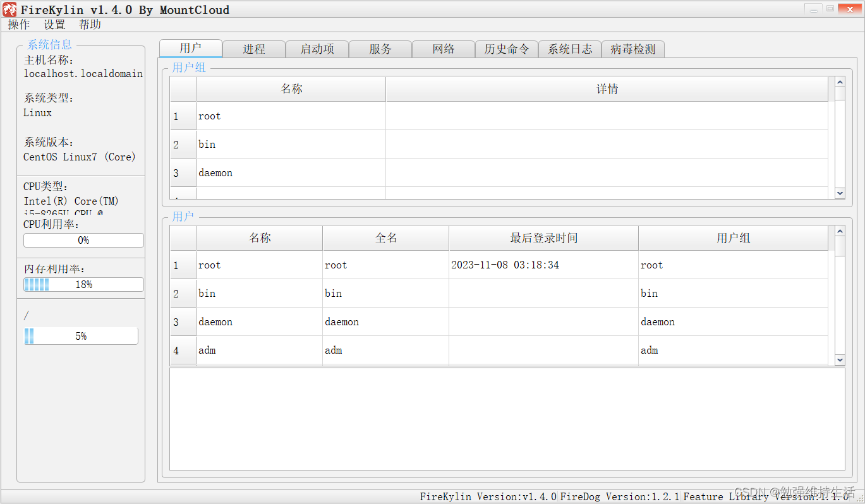
Task: Open the 帮助 (Help) menu
Action: (x=90, y=24)
